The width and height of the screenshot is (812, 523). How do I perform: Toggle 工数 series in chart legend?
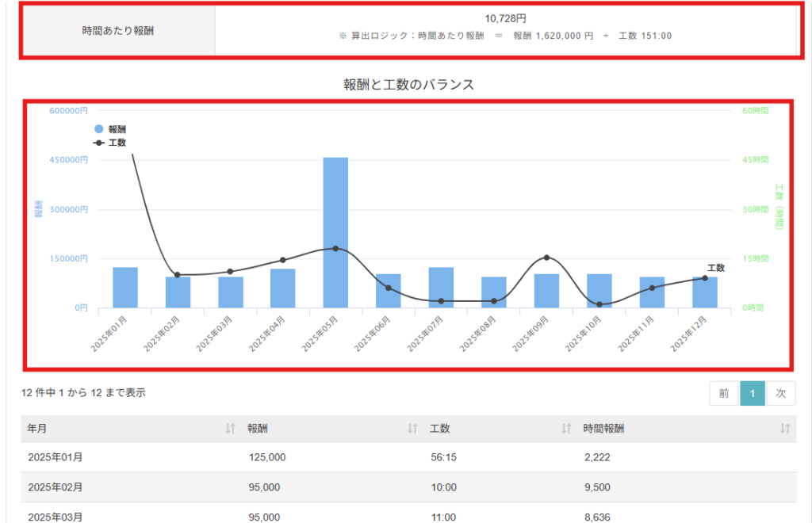coord(110,143)
